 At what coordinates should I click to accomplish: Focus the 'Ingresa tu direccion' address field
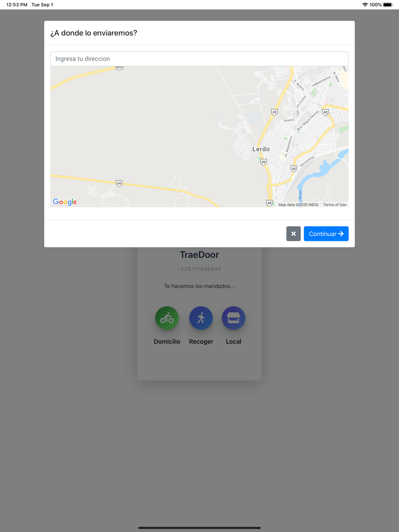pos(199,59)
